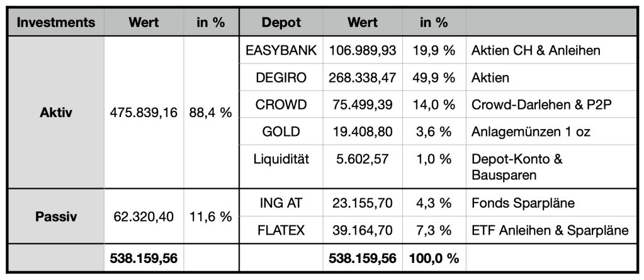Click the Aktiv row label
The width and height of the screenshot is (644, 280).
coord(56,113)
